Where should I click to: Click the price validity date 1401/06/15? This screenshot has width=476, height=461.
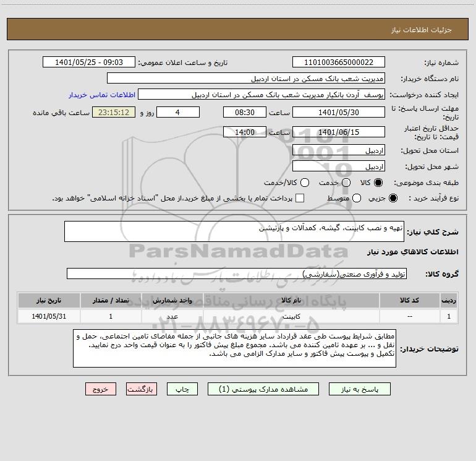click(x=339, y=132)
